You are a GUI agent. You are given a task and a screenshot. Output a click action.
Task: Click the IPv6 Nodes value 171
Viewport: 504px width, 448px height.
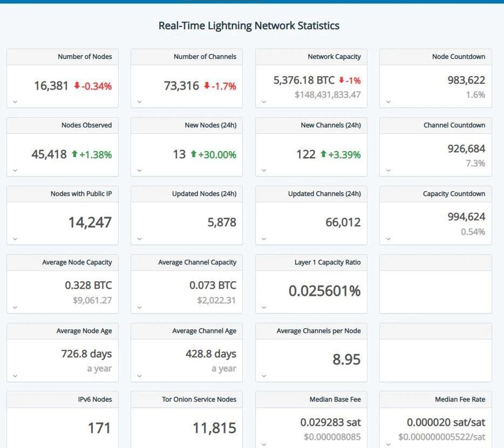click(99, 428)
